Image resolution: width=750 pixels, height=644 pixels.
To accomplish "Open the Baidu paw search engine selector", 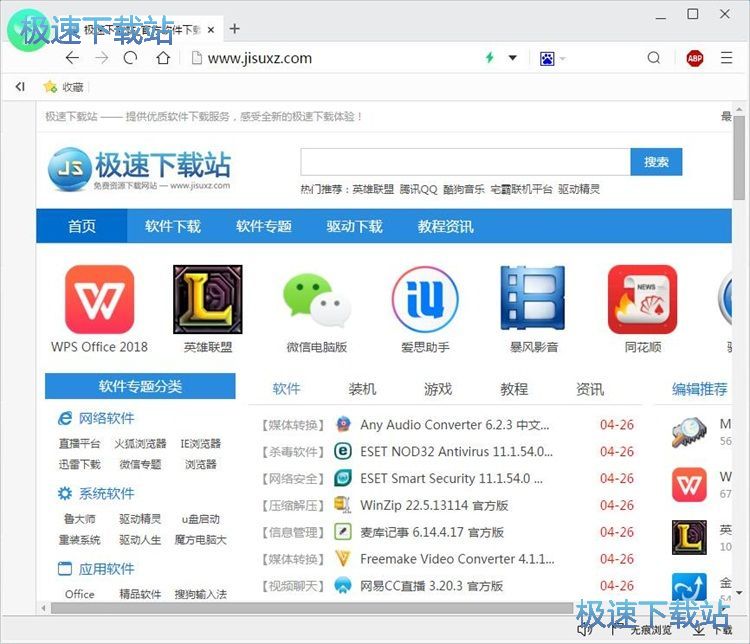I will pos(547,58).
